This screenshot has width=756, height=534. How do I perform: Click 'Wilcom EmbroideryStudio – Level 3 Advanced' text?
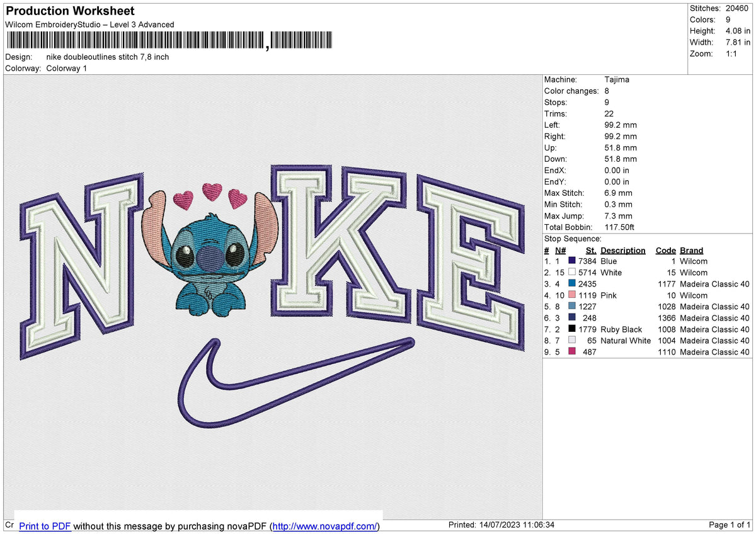pos(89,25)
